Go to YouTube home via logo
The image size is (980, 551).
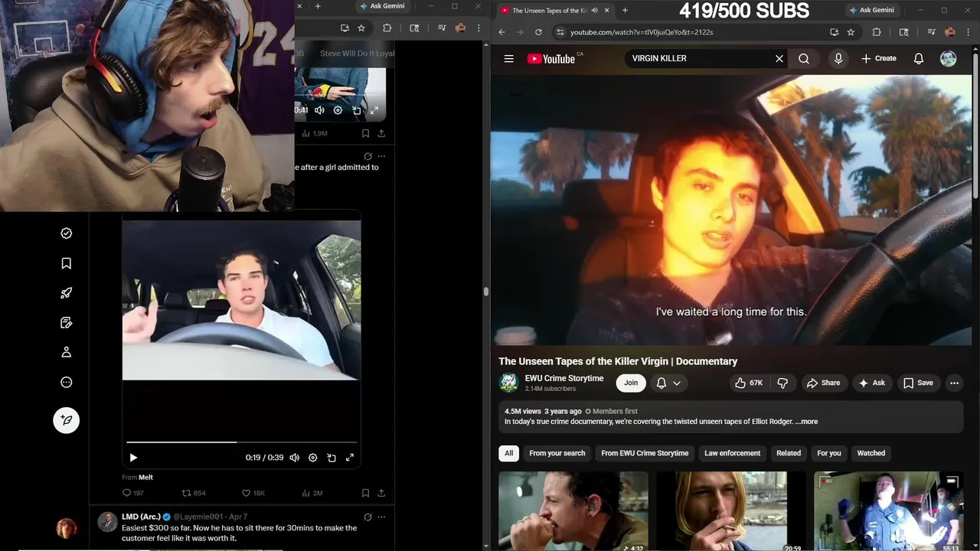click(x=552, y=59)
